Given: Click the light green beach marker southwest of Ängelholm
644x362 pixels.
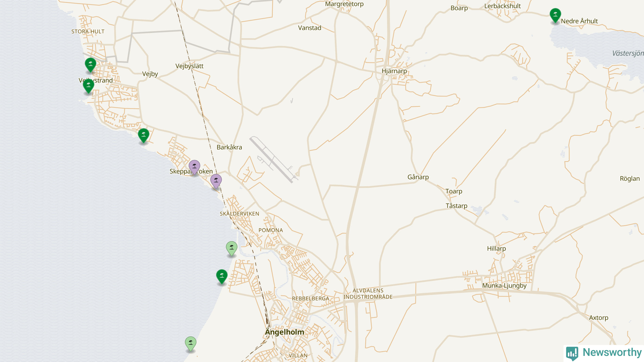Looking at the screenshot, I should 191,344.
